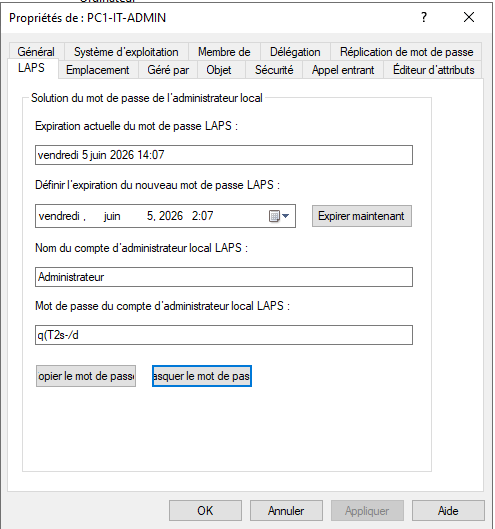Open Réplication de mot de passe tab
The width and height of the screenshot is (495, 529).
point(407,52)
